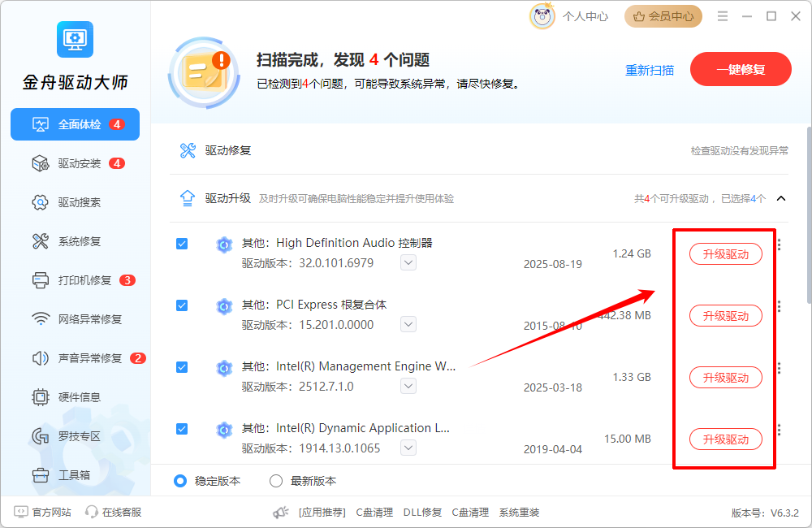Open DLL修复 footer link
Viewport: 812px width, 528px height.
tap(422, 513)
